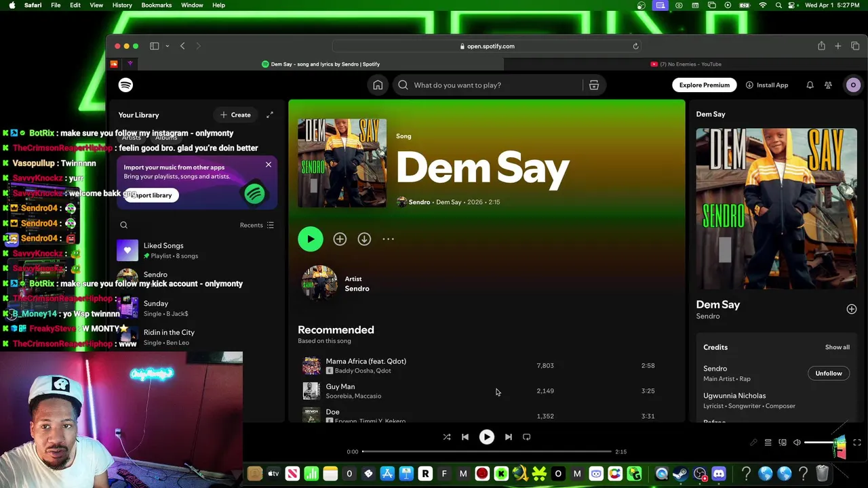Click the Install App button

[x=767, y=85]
